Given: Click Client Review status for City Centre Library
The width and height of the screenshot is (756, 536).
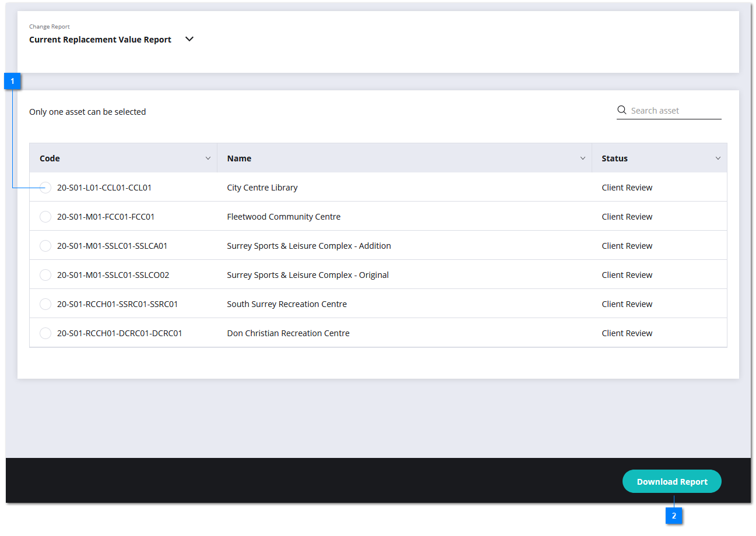Looking at the screenshot, I should click(x=627, y=188).
